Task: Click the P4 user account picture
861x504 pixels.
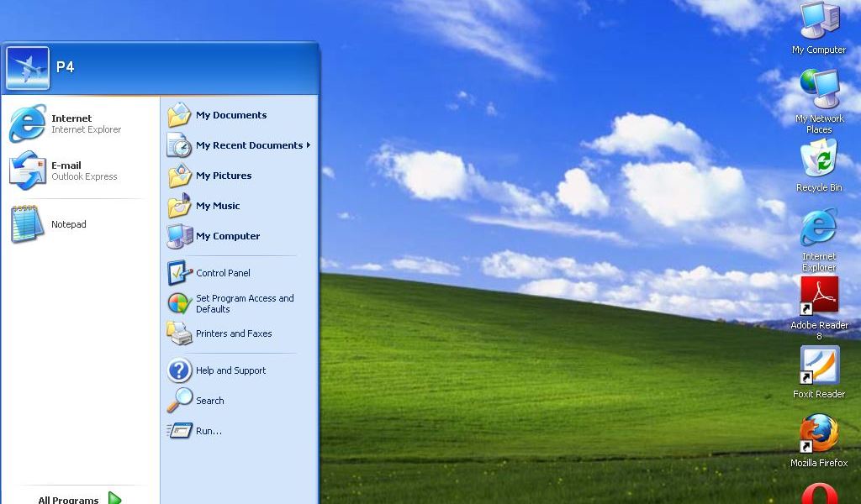Action: 28,68
